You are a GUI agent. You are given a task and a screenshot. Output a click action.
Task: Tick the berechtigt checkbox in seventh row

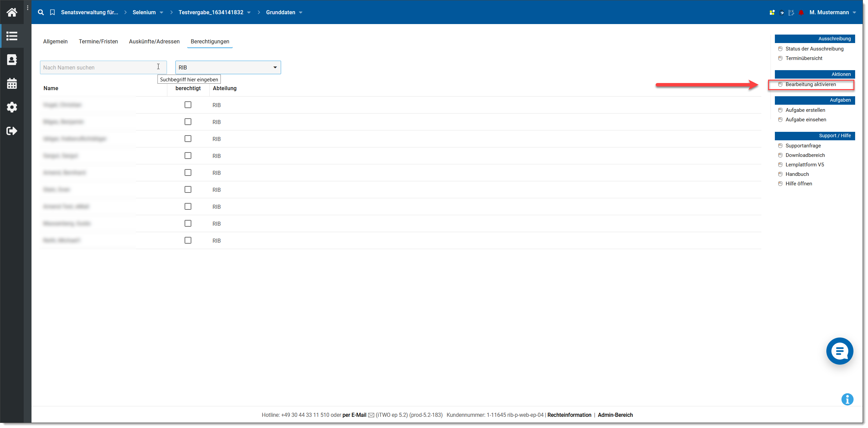pos(188,206)
